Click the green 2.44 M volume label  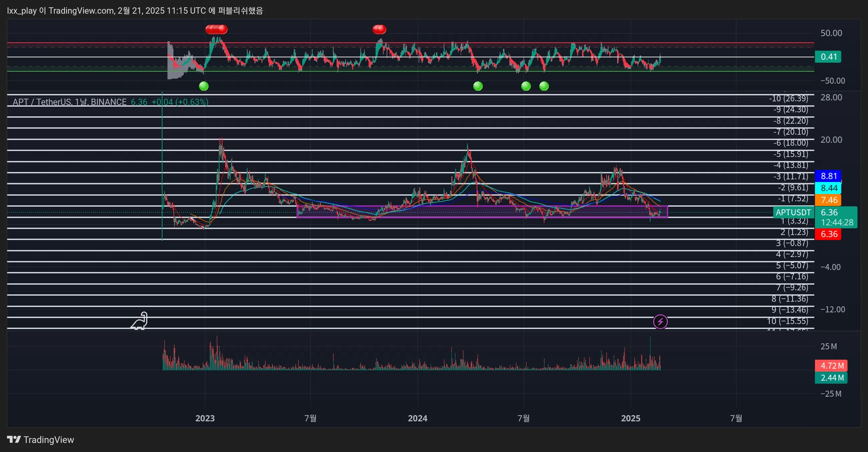point(831,378)
